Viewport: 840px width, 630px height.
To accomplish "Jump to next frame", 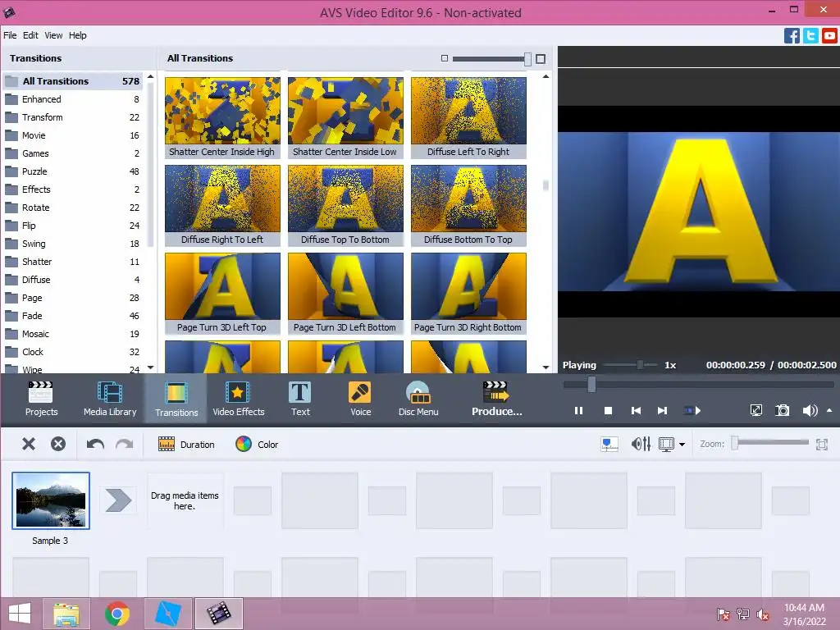I will pos(663,411).
